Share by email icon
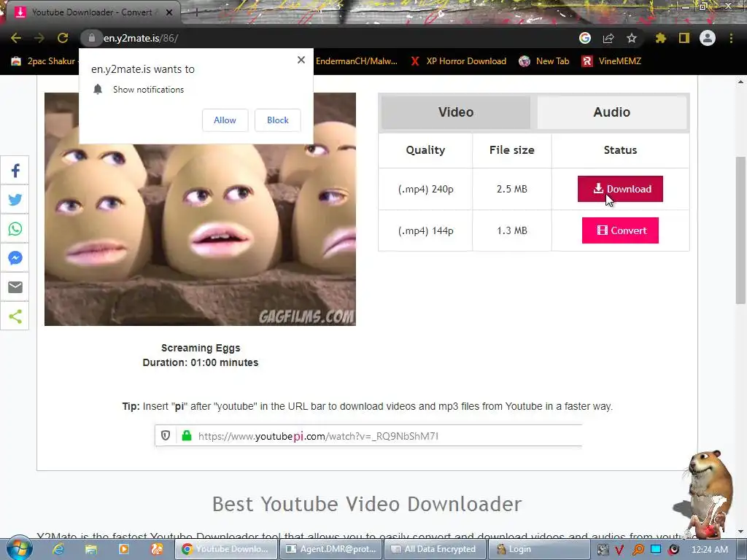The height and width of the screenshot is (560, 747). pos(15,287)
